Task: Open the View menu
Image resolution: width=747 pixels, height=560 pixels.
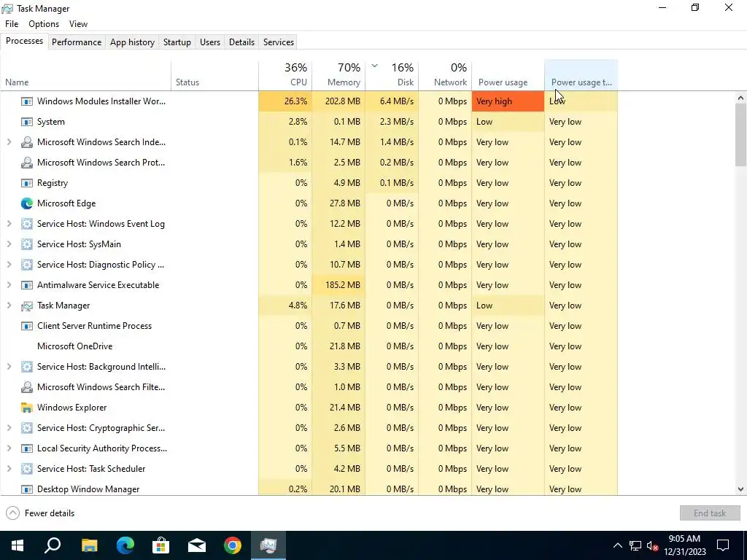Action: pos(78,24)
